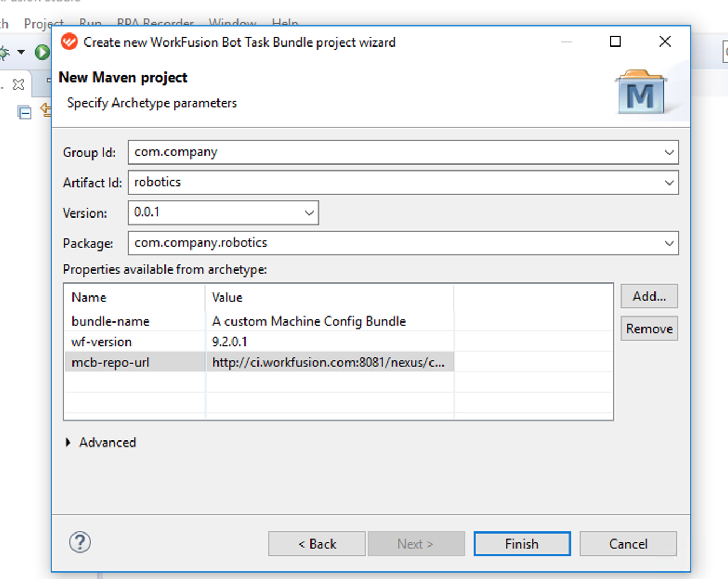Click the Run green play icon in toolbar
The image size is (728, 579).
point(42,52)
